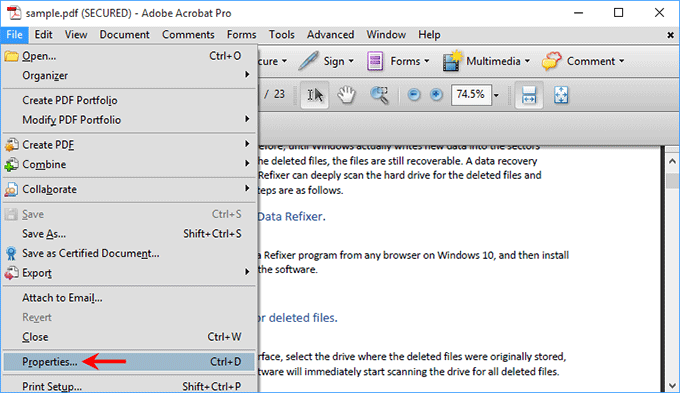Viewport: 680px width, 393px height.
Task: Expand the Comment dropdown arrow
Action: pos(622,61)
